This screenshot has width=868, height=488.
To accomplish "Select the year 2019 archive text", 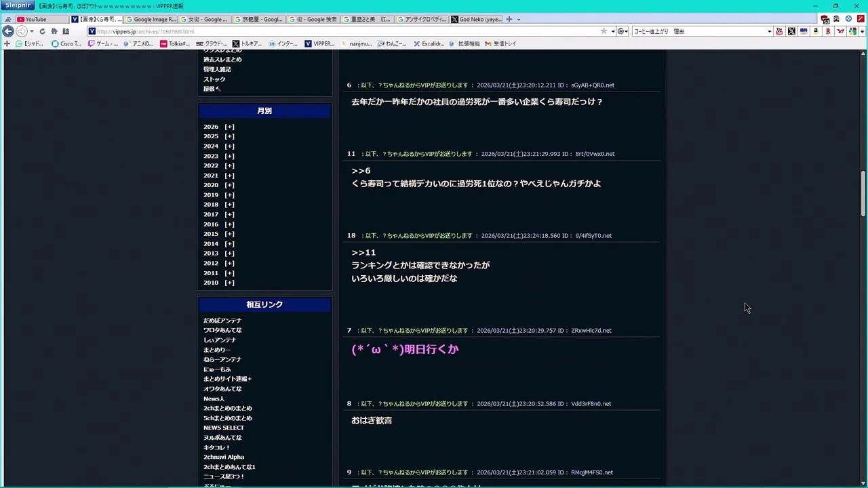I will pos(211,195).
